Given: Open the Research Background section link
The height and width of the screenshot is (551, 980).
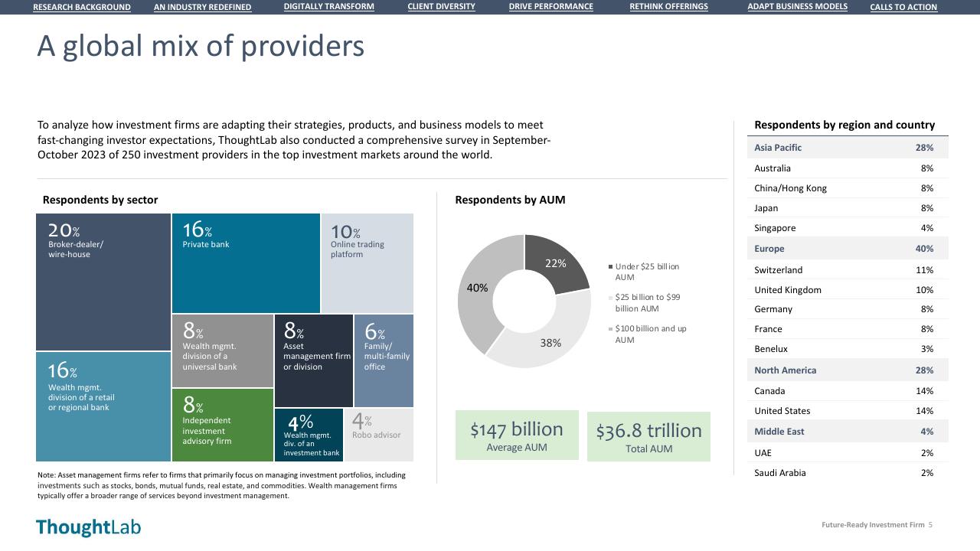Looking at the screenshot, I should coord(82,7).
